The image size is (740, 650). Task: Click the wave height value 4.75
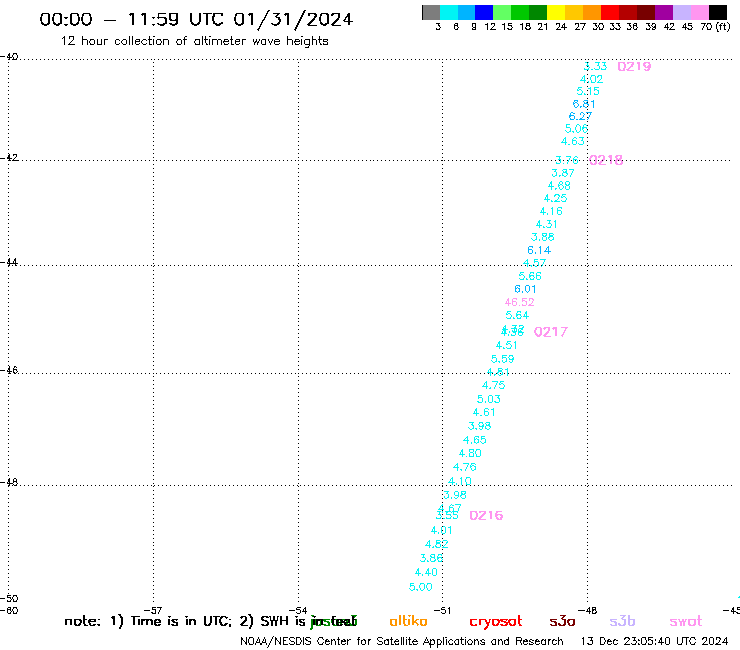[494, 385]
